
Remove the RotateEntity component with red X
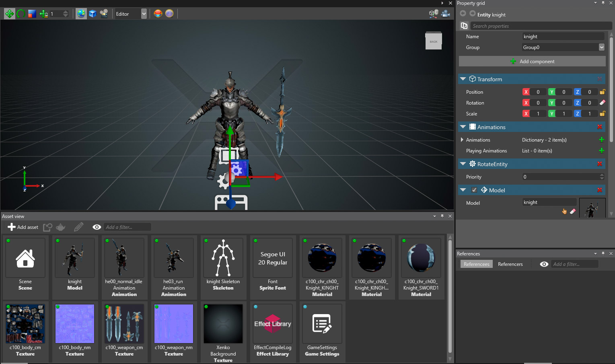click(x=599, y=164)
